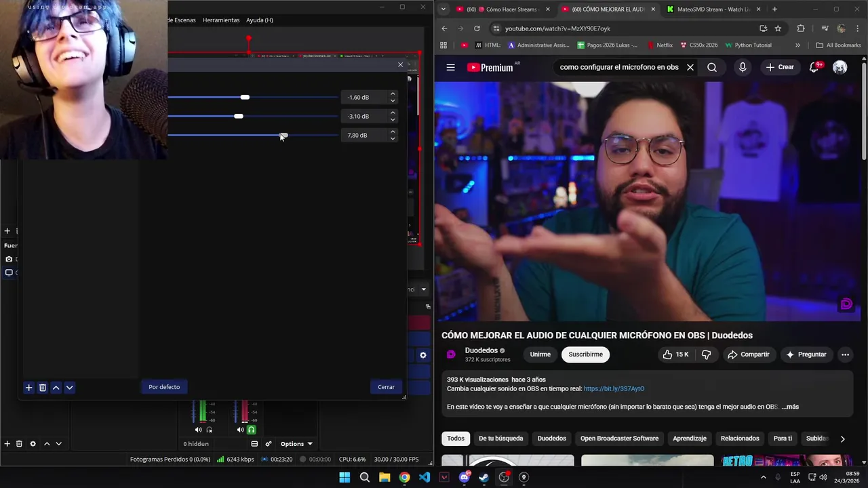
Task: Switch to MateoSMD Stream tab
Action: click(x=715, y=9)
